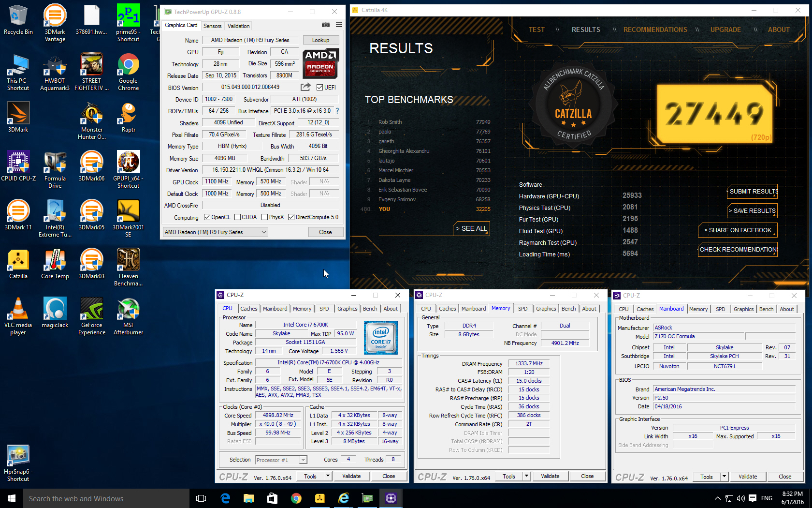
Task: Open the GPU-Z hamburger menu icon
Action: point(339,25)
